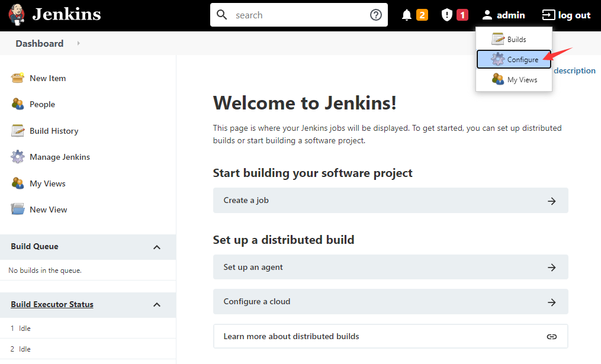Collapse the Build Executor Status section

[156, 305]
